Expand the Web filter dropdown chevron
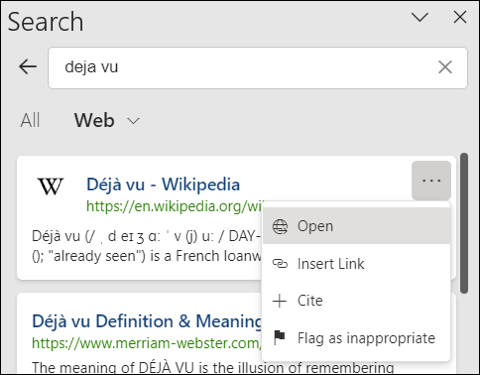This screenshot has width=480, height=375. click(x=133, y=121)
